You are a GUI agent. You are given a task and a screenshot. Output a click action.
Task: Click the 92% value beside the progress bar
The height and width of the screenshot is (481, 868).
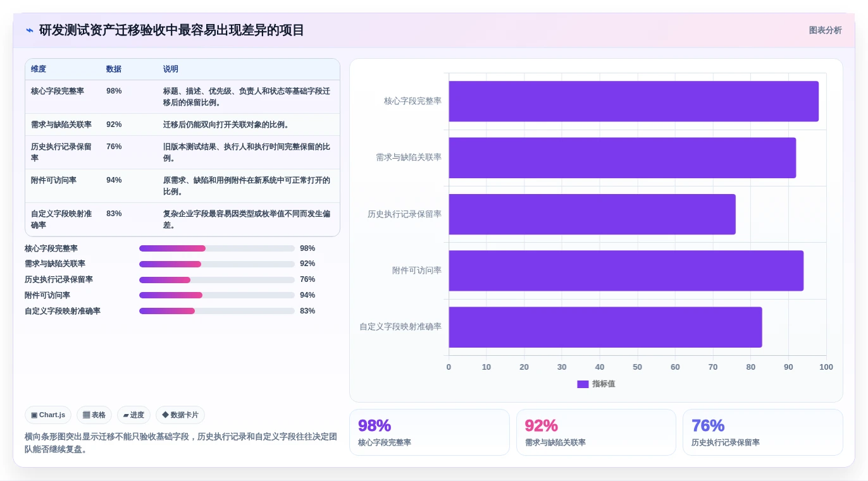click(307, 264)
